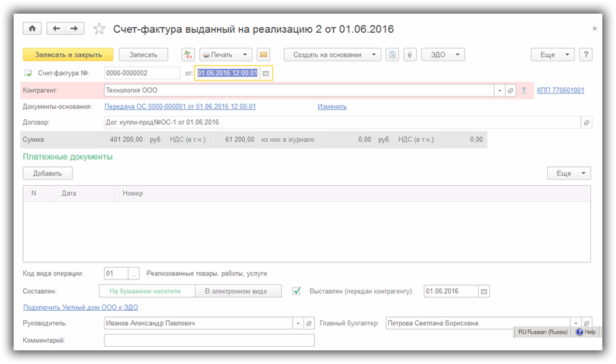Open the Создать на основании dropdown
616x364 pixels.
coord(332,55)
